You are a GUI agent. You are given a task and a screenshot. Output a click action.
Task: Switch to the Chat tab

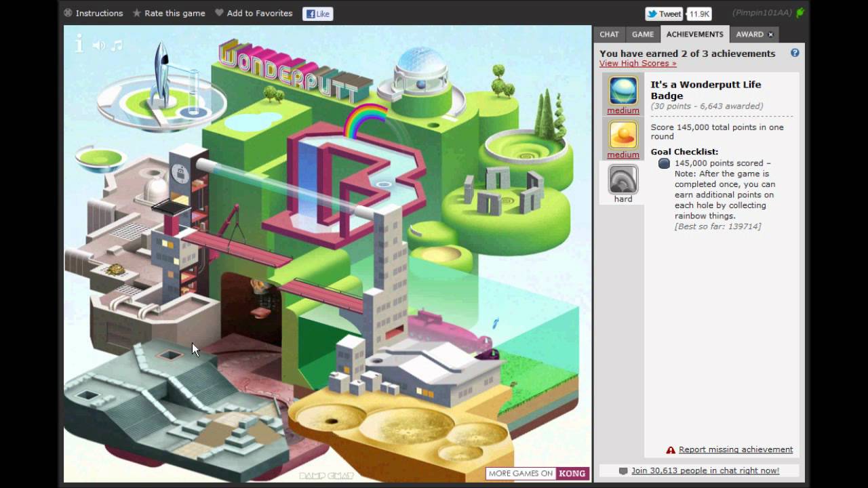(609, 35)
